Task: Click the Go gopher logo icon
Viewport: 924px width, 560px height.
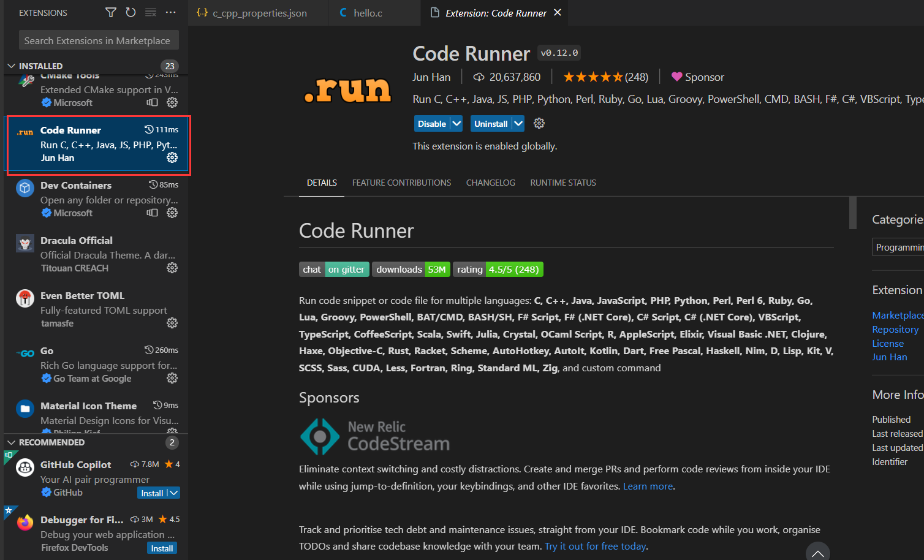Action: point(25,354)
